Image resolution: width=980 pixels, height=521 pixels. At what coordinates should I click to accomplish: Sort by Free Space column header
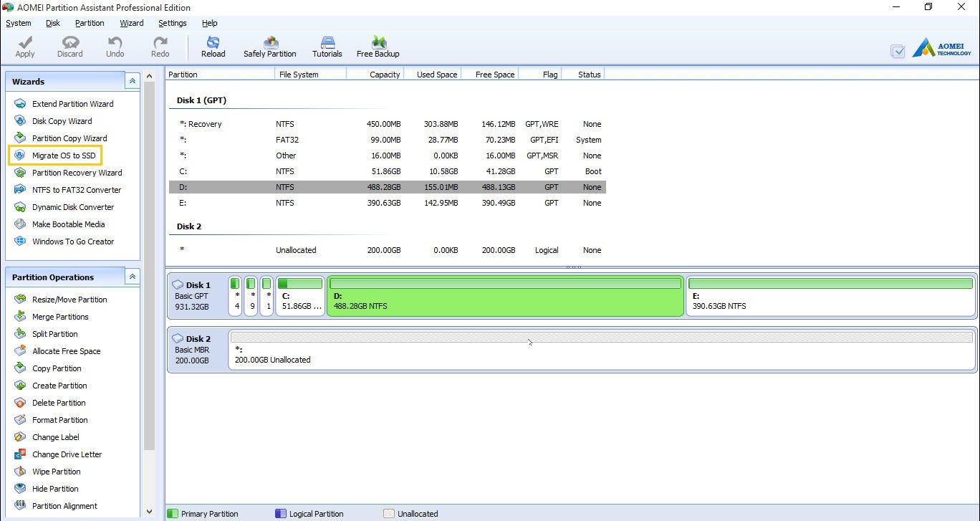click(490, 74)
